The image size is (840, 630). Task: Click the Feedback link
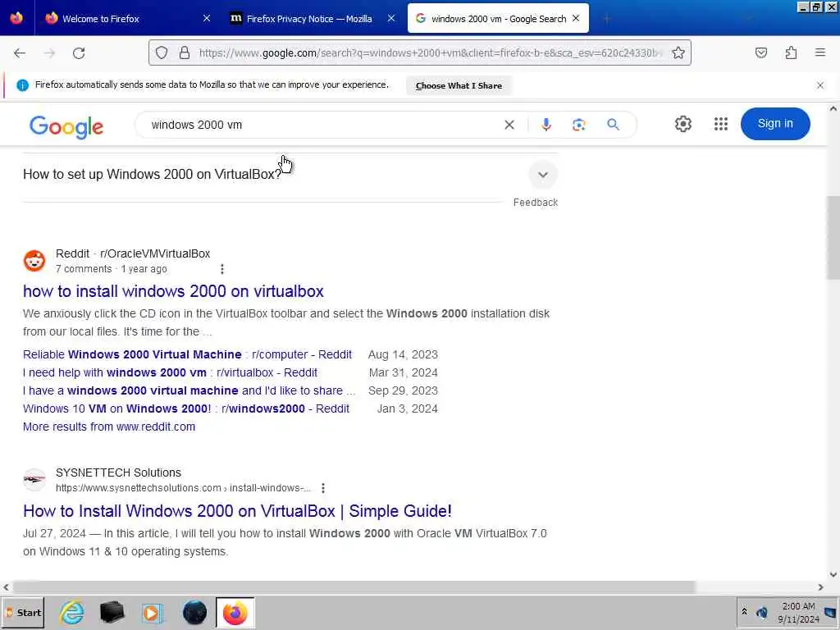click(x=535, y=203)
